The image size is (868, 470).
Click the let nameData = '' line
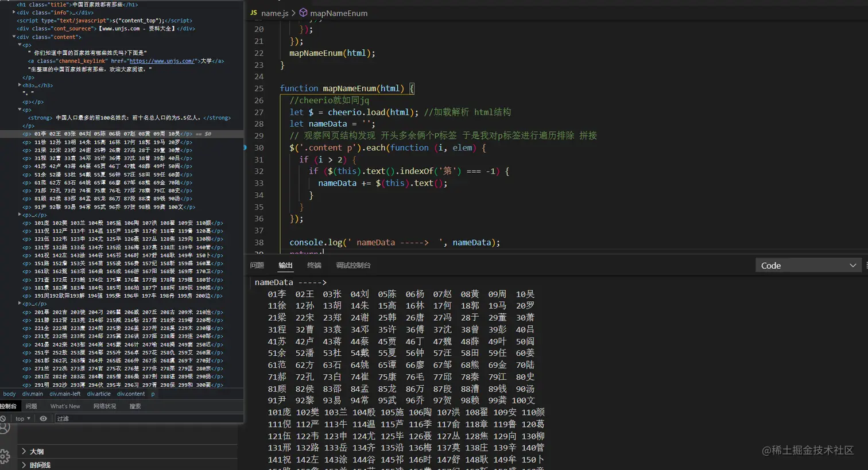click(332, 123)
